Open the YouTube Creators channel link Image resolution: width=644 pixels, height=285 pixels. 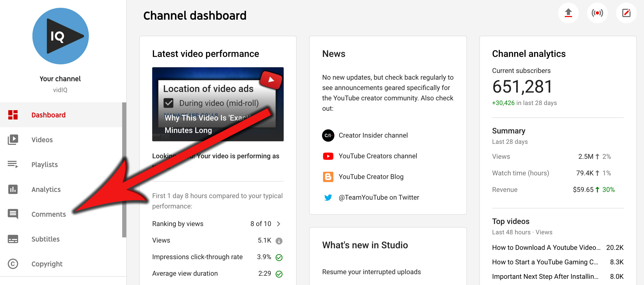(x=378, y=156)
